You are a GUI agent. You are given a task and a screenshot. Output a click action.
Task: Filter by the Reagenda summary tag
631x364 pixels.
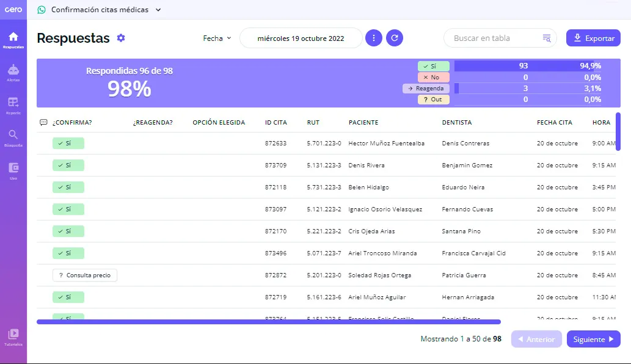click(426, 89)
